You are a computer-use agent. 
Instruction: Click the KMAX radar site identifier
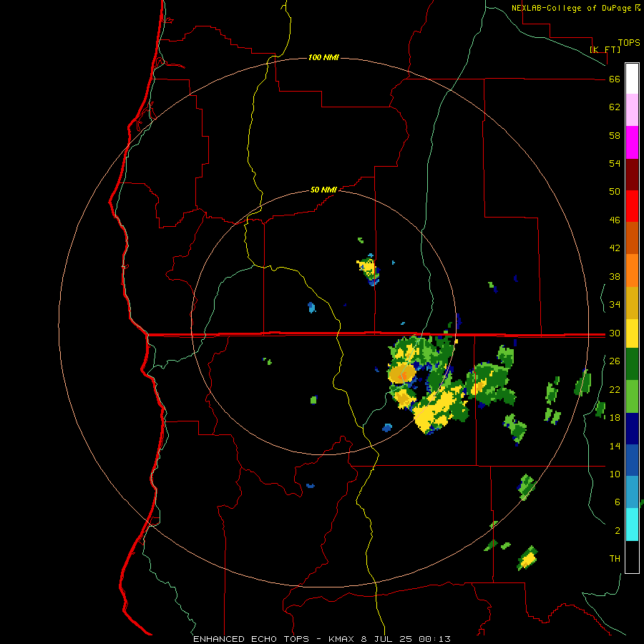(342, 639)
